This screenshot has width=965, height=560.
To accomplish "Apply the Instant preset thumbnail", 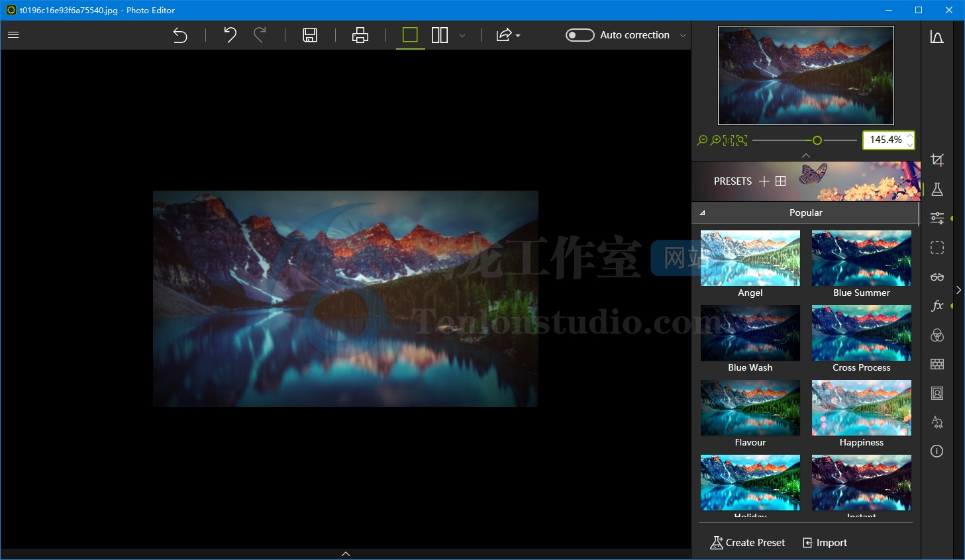I will pos(862,483).
